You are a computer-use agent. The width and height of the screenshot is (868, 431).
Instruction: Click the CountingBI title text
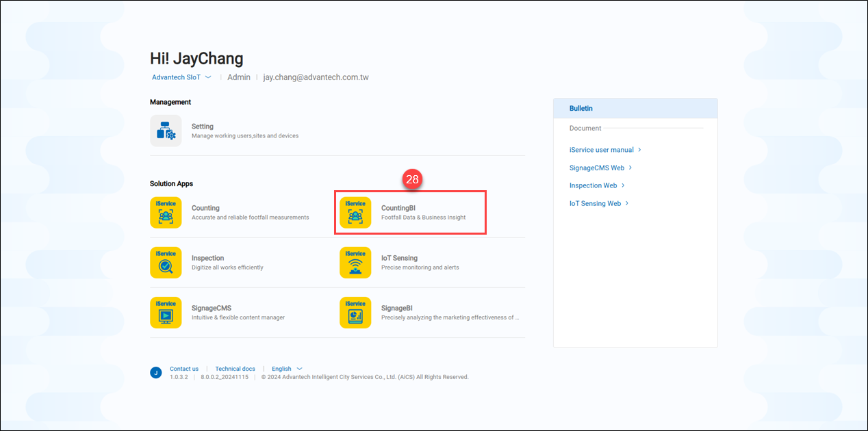(398, 208)
